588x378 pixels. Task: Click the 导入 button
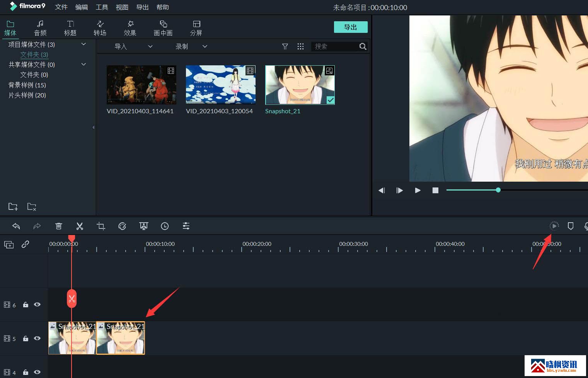click(121, 46)
